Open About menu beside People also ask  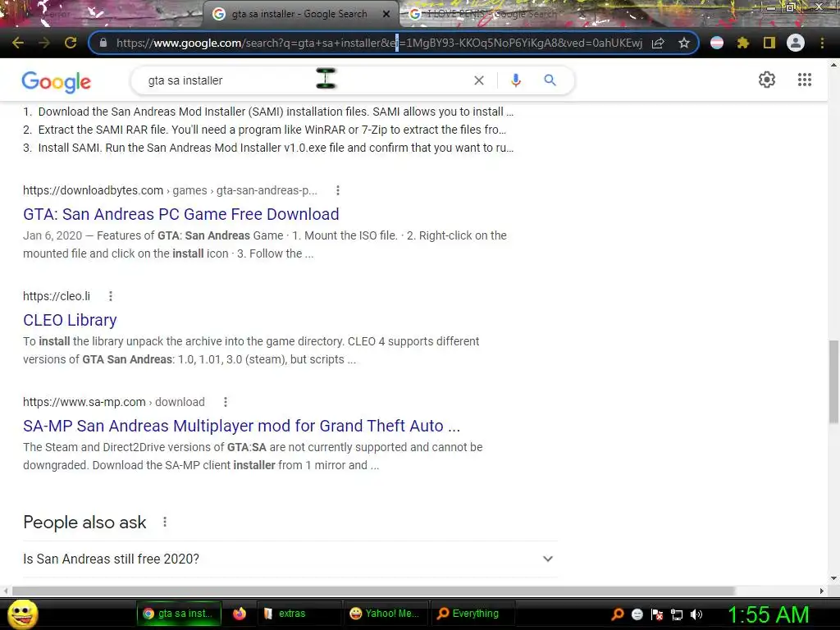coord(164,522)
